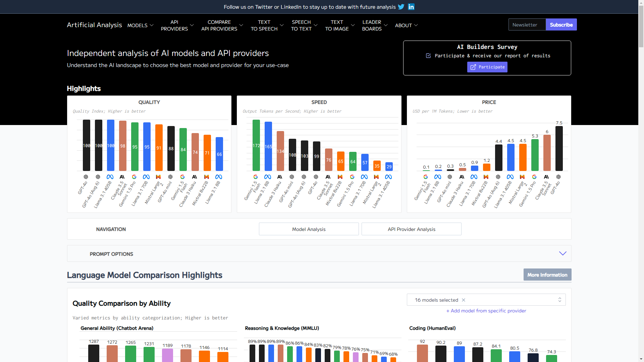Image resolution: width=644 pixels, height=362 pixels.
Task: Click the More Information button
Action: (547, 275)
